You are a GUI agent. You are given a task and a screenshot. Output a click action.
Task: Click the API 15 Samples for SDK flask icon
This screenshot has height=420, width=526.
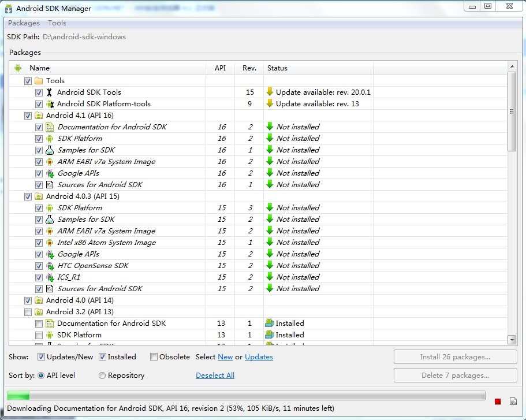(50, 220)
